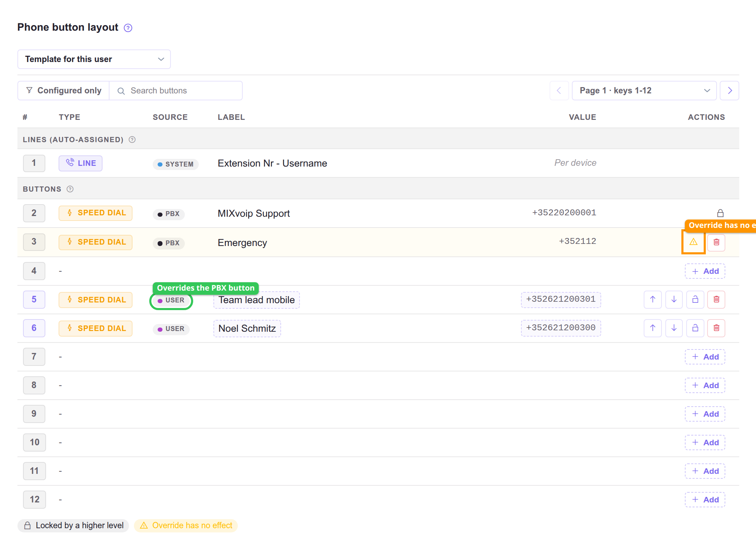Image resolution: width=756 pixels, height=554 pixels.
Task: Delete the Team lead mobile button
Action: (x=716, y=299)
